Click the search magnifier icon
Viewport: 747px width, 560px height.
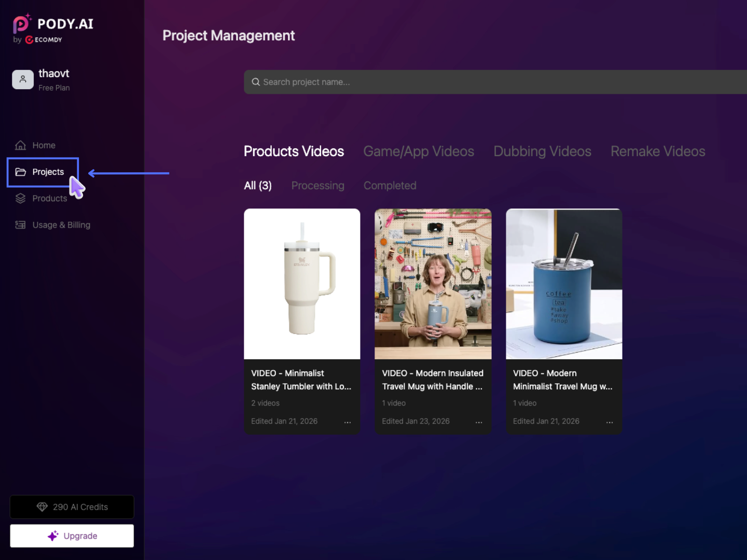click(x=256, y=82)
